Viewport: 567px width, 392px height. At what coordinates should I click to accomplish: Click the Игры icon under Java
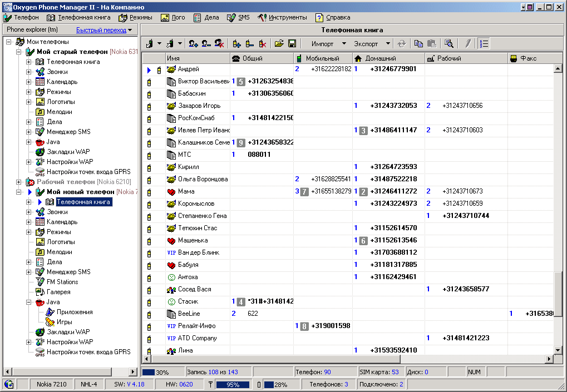[50, 322]
